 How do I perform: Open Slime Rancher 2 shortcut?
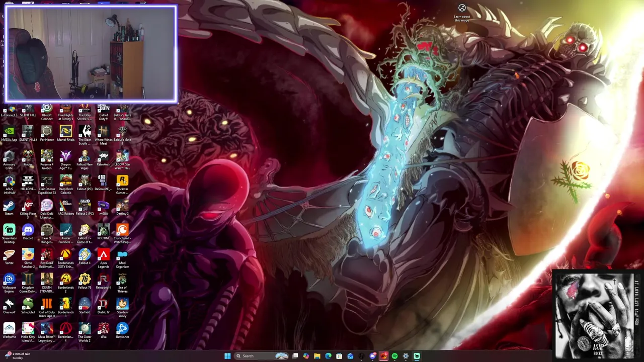click(x=28, y=259)
